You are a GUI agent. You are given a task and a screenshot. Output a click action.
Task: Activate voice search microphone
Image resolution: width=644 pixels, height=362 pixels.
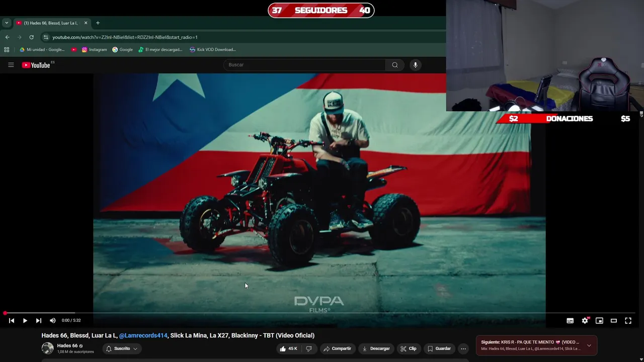coord(415,65)
